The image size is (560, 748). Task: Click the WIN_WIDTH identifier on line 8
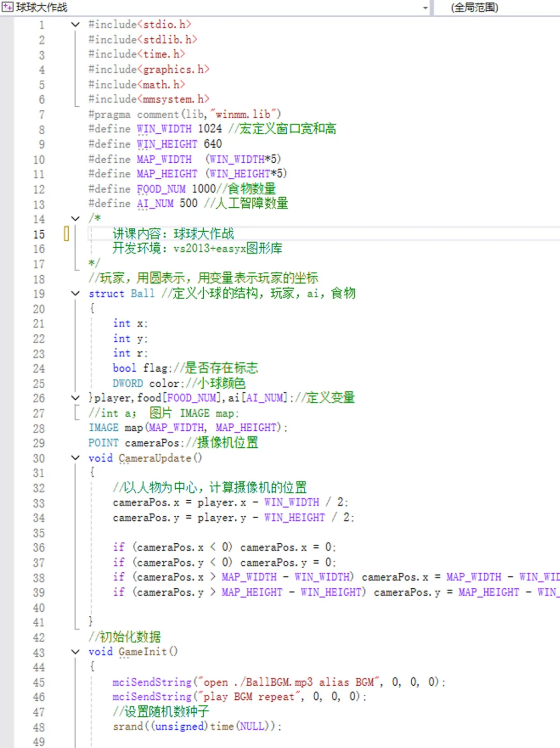click(163, 129)
